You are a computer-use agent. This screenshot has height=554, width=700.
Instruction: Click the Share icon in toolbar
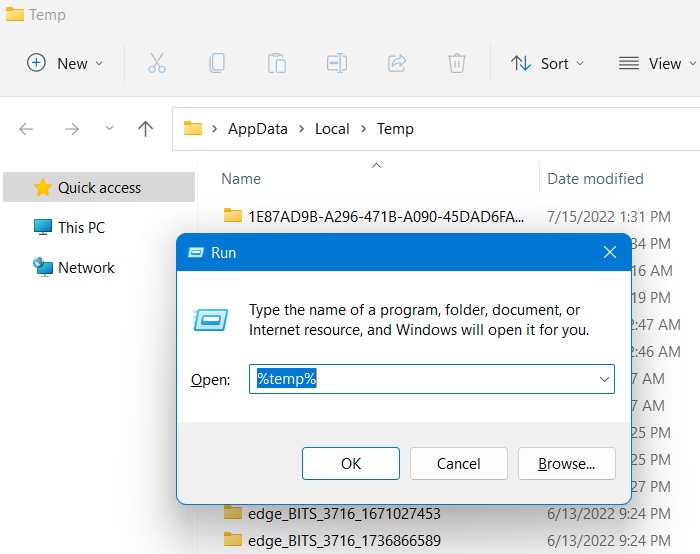pos(397,63)
